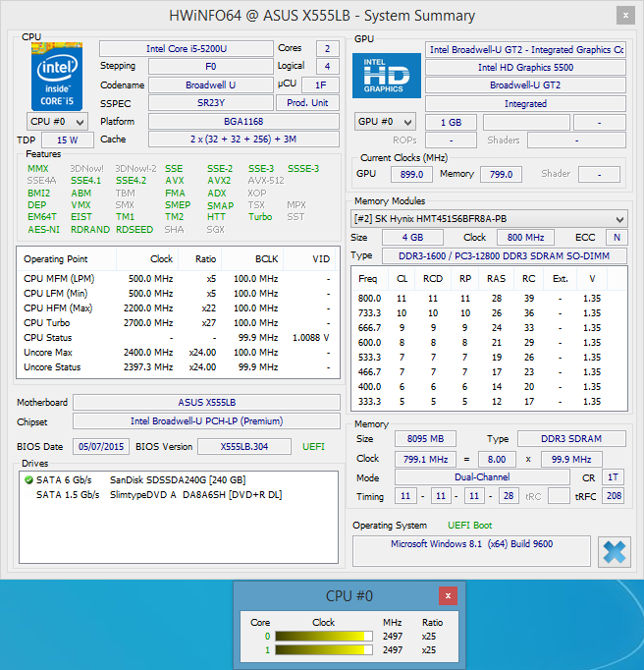
Task: Click the GPU memory 1 GB field
Action: (x=451, y=123)
